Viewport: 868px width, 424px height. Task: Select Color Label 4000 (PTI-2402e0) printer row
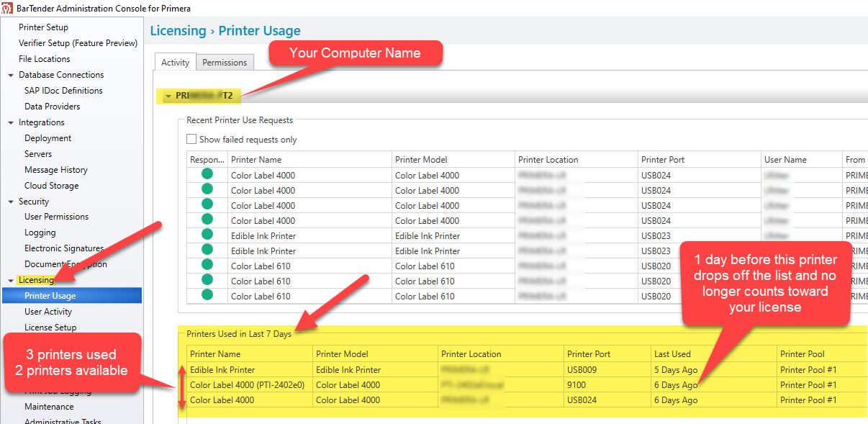(x=528, y=385)
